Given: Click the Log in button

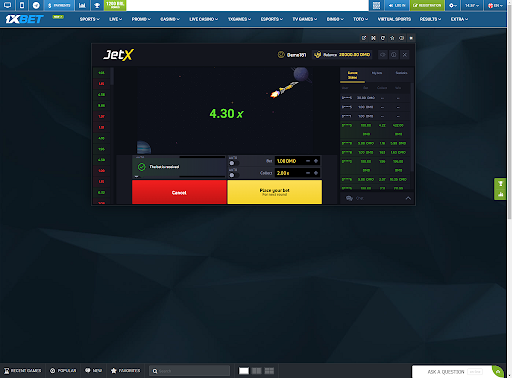Looking at the screenshot, I should tap(397, 5).
